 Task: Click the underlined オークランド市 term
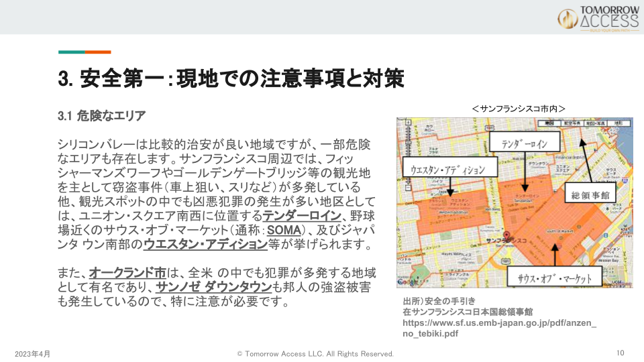[127, 273]
